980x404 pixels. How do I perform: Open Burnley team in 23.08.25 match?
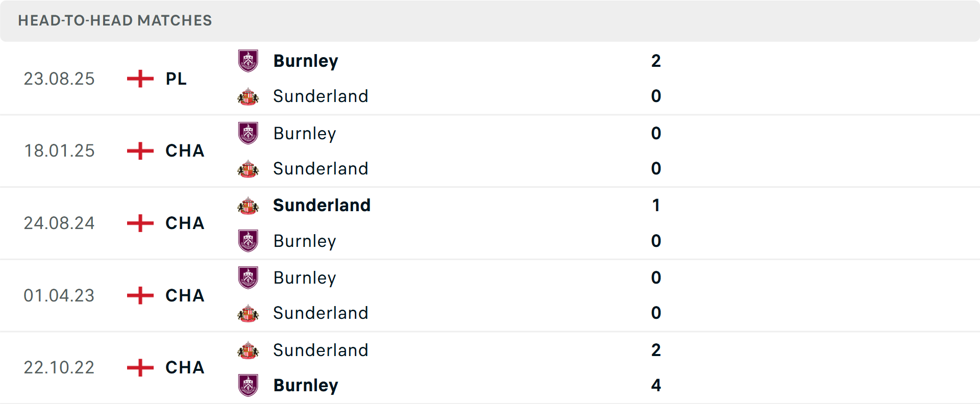(x=306, y=61)
